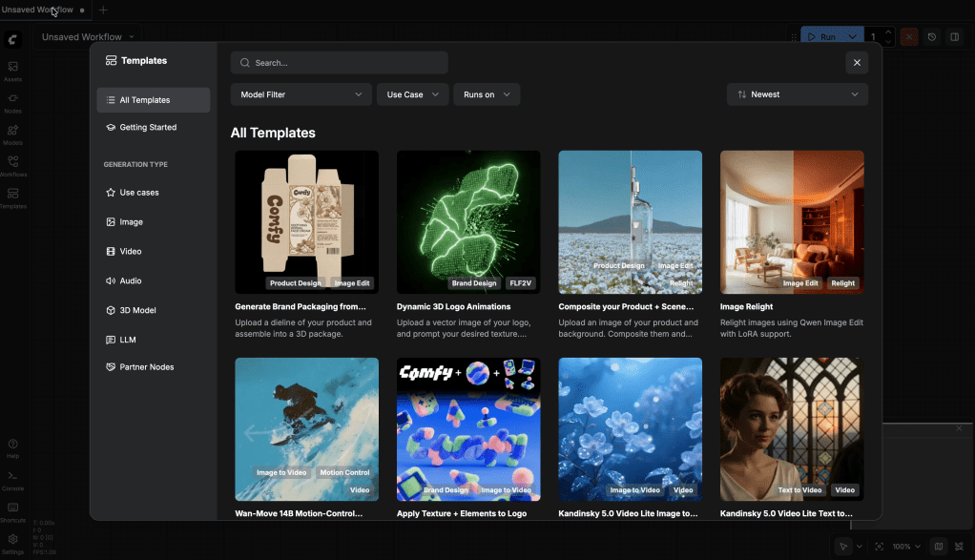Open the Models sidebar icon
This screenshot has width=975, height=560.
(12, 135)
